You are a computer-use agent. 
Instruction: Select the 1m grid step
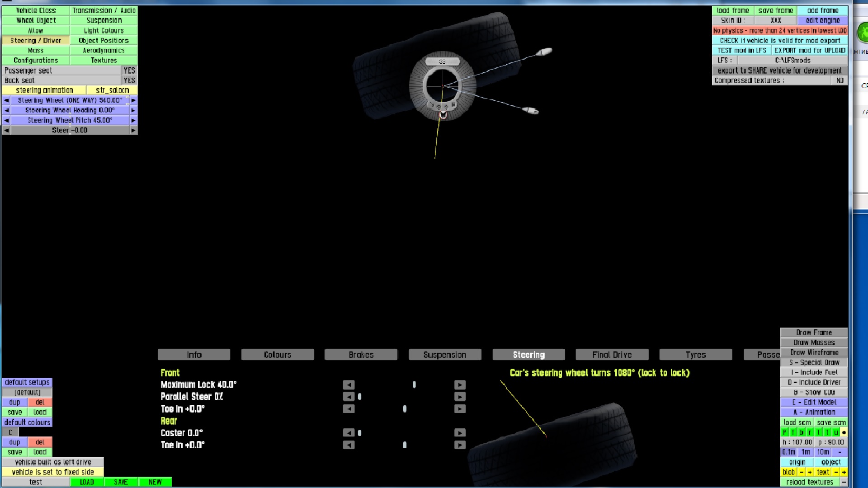point(806,452)
